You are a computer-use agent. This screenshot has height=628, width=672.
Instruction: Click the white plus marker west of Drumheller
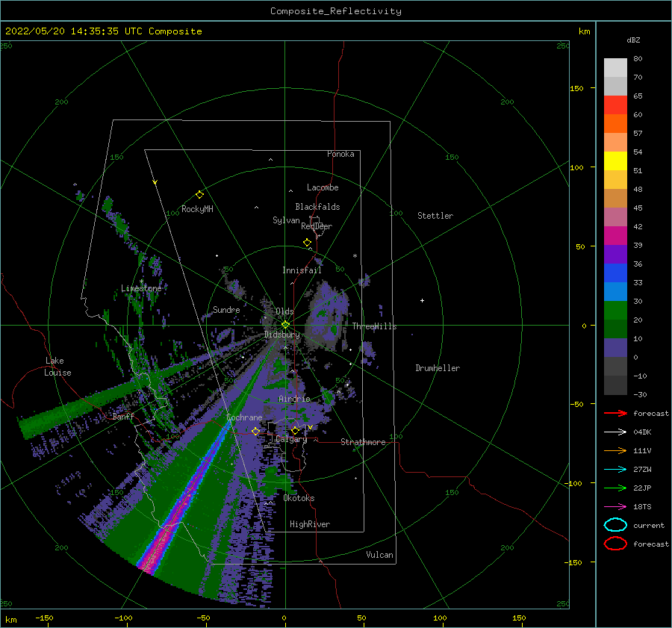coord(422,300)
